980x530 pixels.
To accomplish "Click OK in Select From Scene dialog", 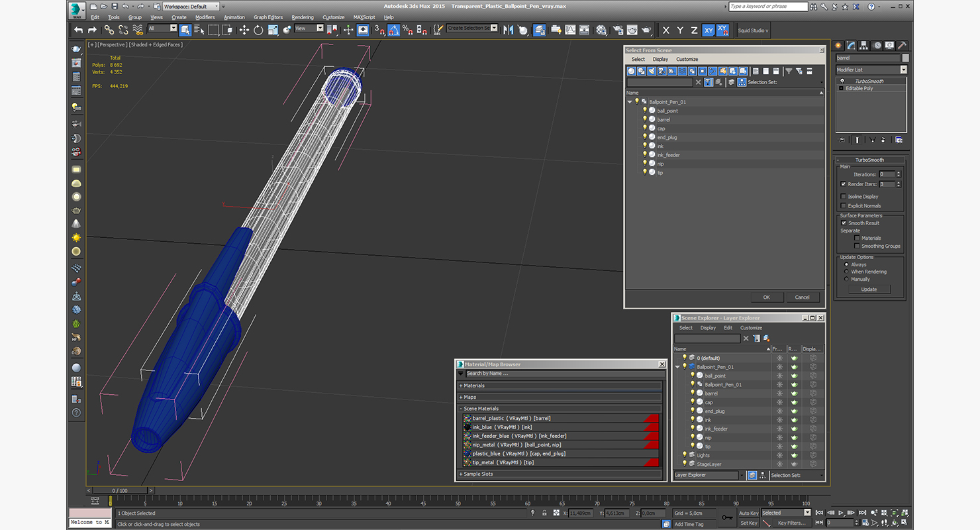I will point(766,297).
